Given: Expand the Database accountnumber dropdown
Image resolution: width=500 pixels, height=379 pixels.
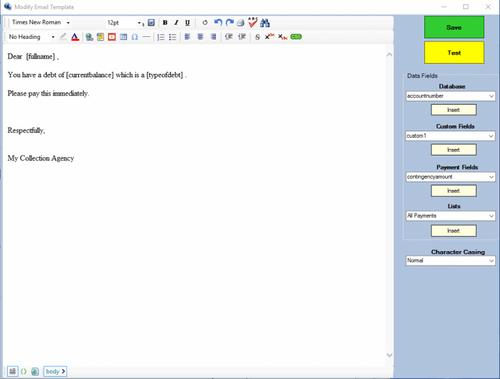Looking at the screenshot, I should (491, 96).
